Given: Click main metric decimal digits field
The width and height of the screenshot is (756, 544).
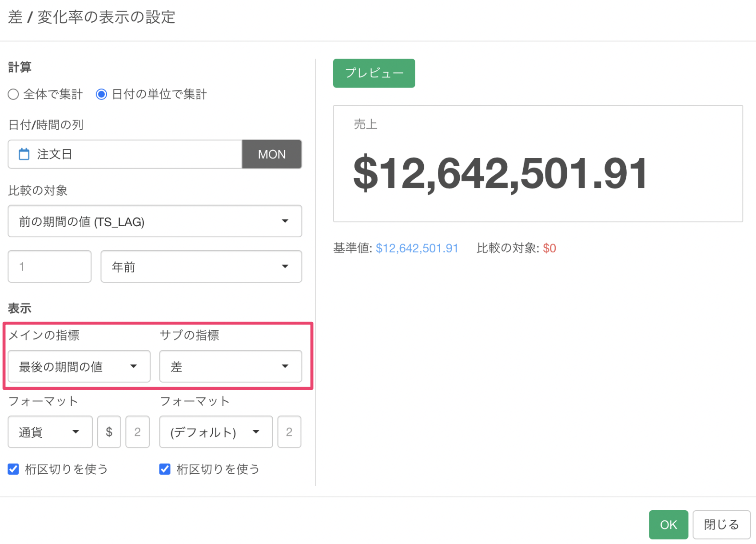Looking at the screenshot, I should (138, 432).
